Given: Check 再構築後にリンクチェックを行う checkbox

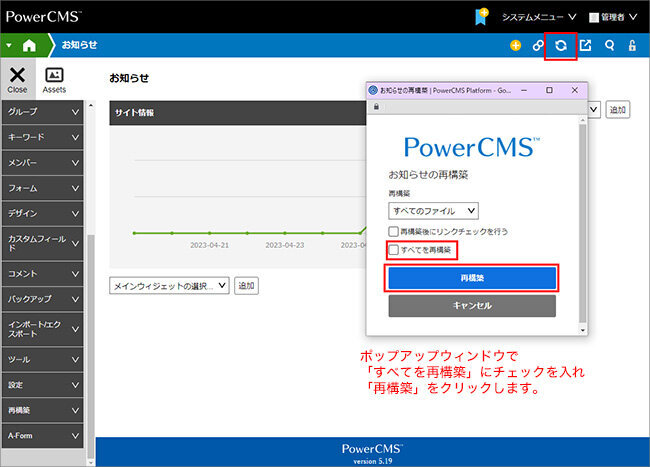Looking at the screenshot, I should tap(393, 231).
